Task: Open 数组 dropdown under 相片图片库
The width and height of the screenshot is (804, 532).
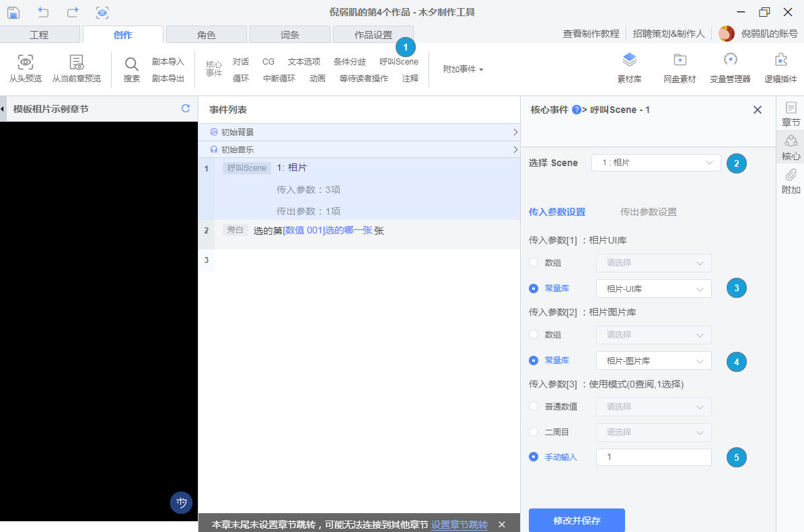Action: pyautogui.click(x=654, y=334)
